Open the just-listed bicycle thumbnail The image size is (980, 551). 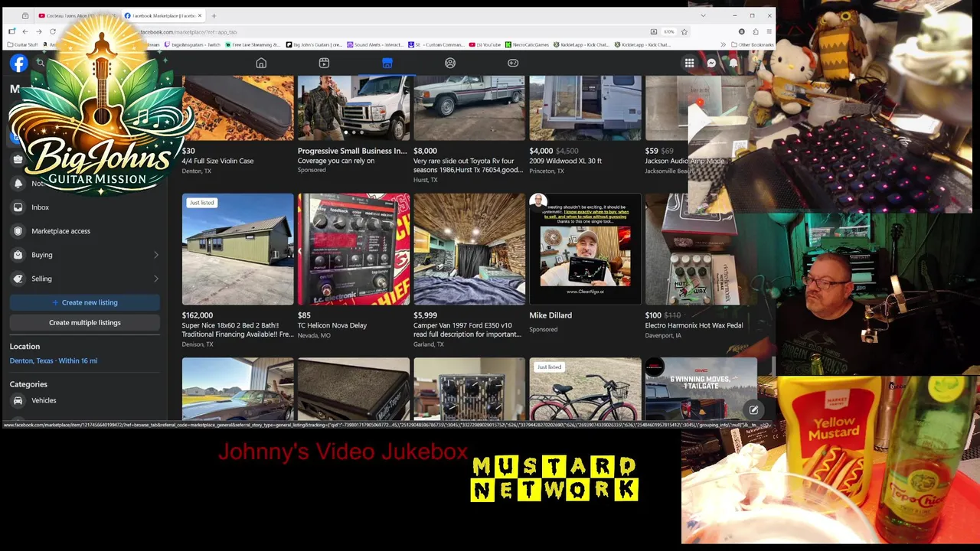(585, 388)
